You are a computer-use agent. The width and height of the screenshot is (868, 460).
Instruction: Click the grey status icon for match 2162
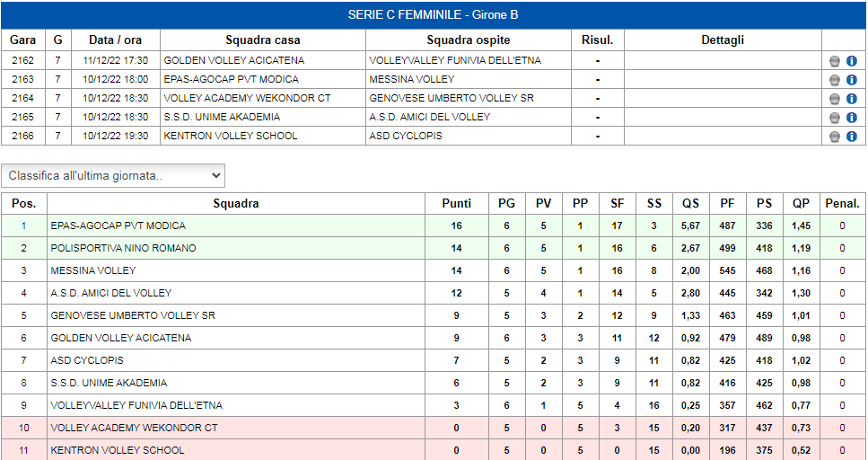click(835, 61)
